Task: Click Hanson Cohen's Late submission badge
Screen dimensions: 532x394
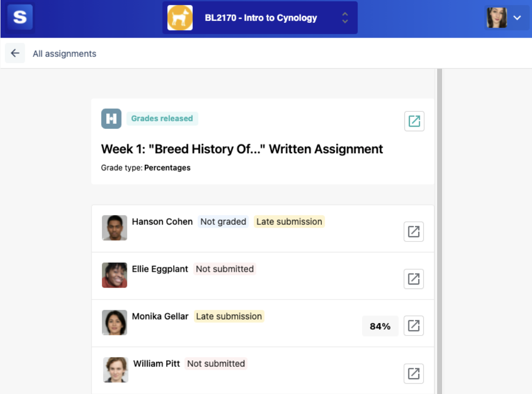Action: tap(289, 222)
